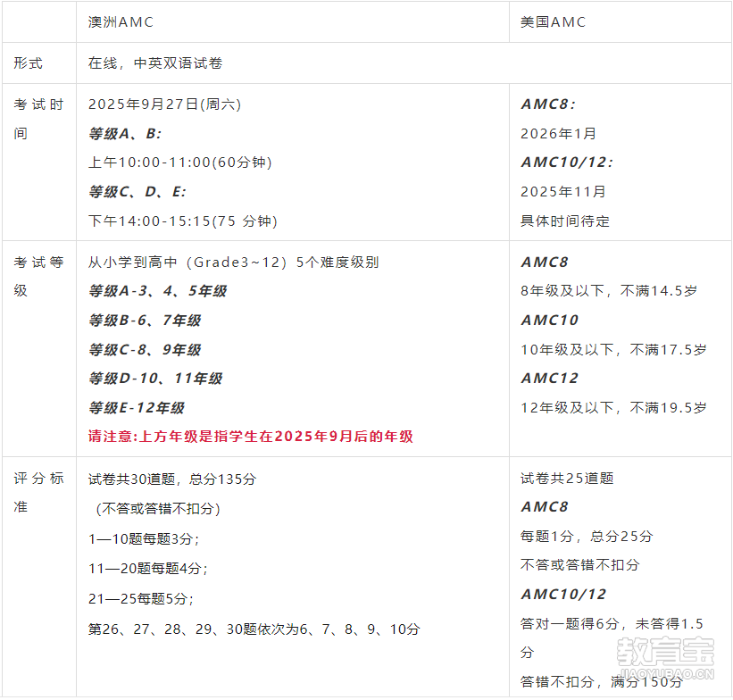This screenshot has height=700, width=733.
Task: Click the date '2025年9月27日(周六)'
Action: tap(164, 104)
